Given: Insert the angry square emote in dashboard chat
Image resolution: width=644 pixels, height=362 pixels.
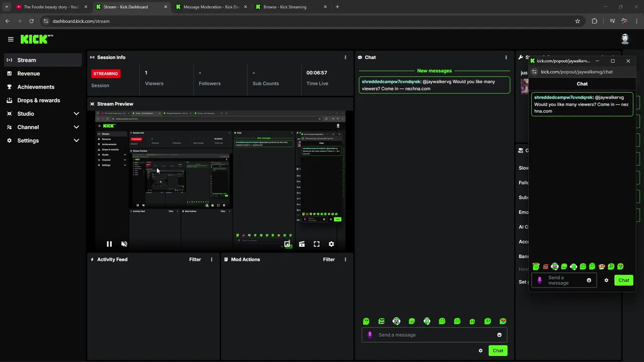Looking at the screenshot, I should (x=381, y=321).
